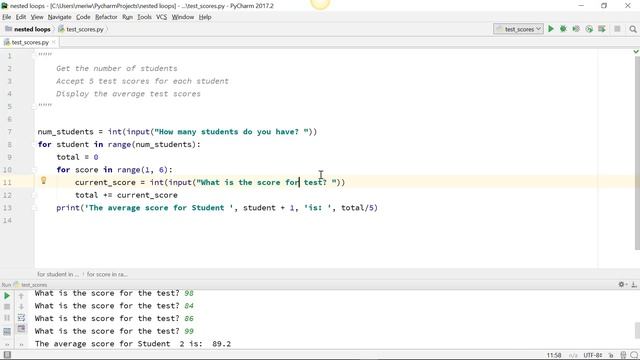This screenshot has width=640, height=360.
Task: Click line number 7 in gutter
Action: (x=9, y=132)
